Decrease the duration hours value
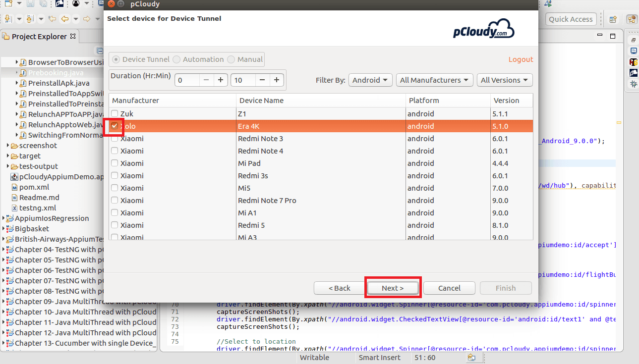Screen dimensions: 639x364 click(206, 80)
